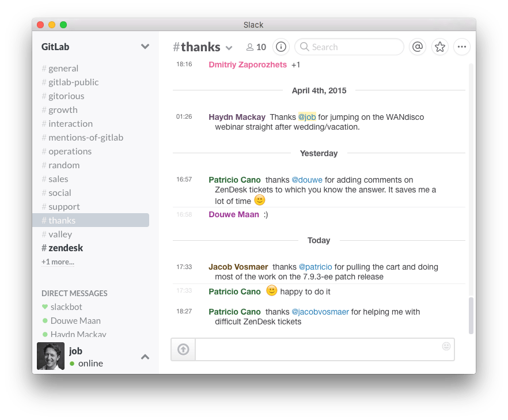Open the #general channel
Image resolution: width=508 pixels, height=420 pixels.
60,68
